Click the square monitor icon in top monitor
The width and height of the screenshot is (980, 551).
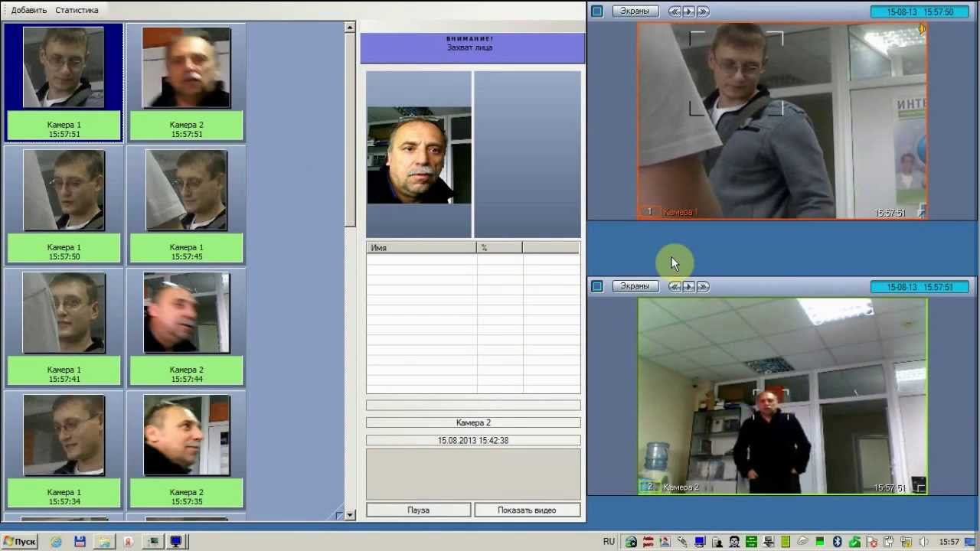pyautogui.click(x=597, y=11)
